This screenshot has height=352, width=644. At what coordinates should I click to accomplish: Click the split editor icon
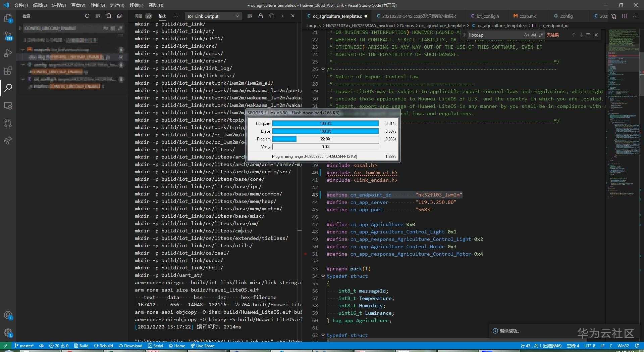coord(625,16)
